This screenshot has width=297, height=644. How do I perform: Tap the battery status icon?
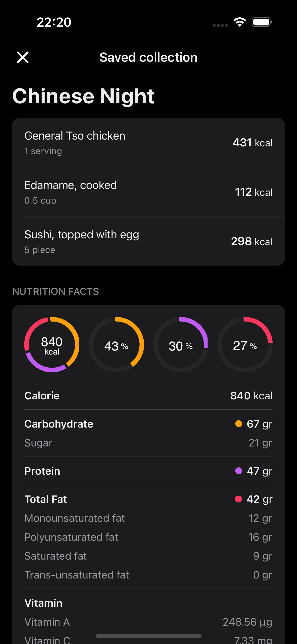(x=262, y=22)
